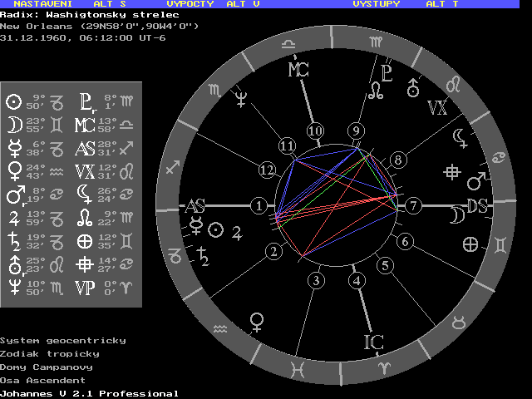This screenshot has width=532, height=399.
Task: Open the VYSTUPY menu
Action: [376, 4]
